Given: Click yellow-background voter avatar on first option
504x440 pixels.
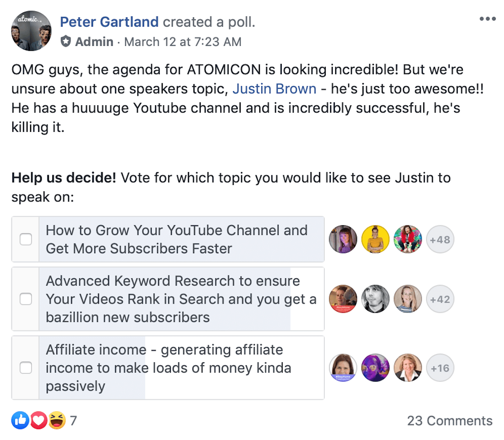Looking at the screenshot, I should coord(375,239).
